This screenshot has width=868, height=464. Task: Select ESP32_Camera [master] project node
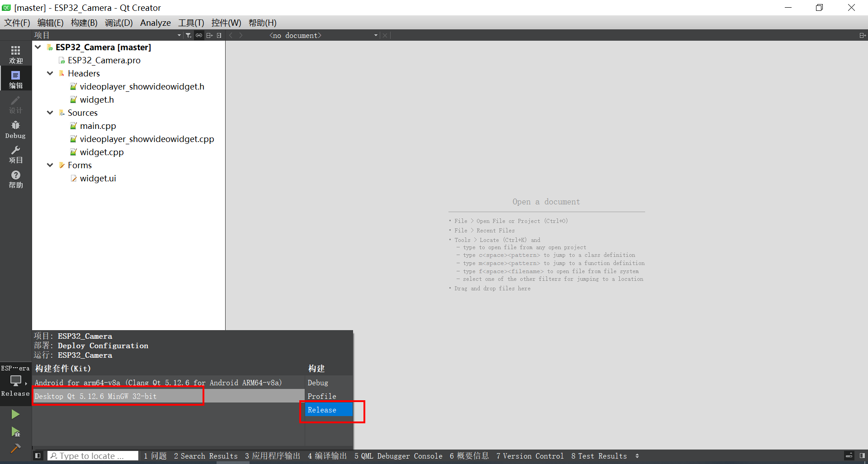103,47
